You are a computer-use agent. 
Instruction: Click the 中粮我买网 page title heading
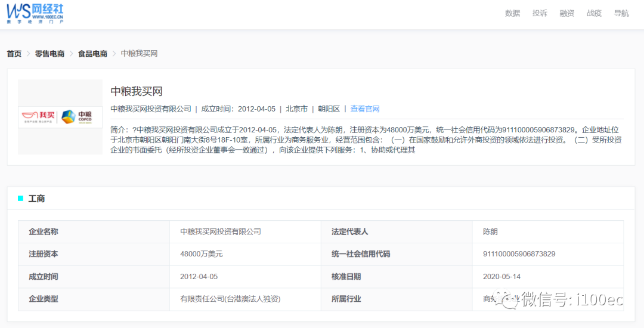pyautogui.click(x=137, y=91)
